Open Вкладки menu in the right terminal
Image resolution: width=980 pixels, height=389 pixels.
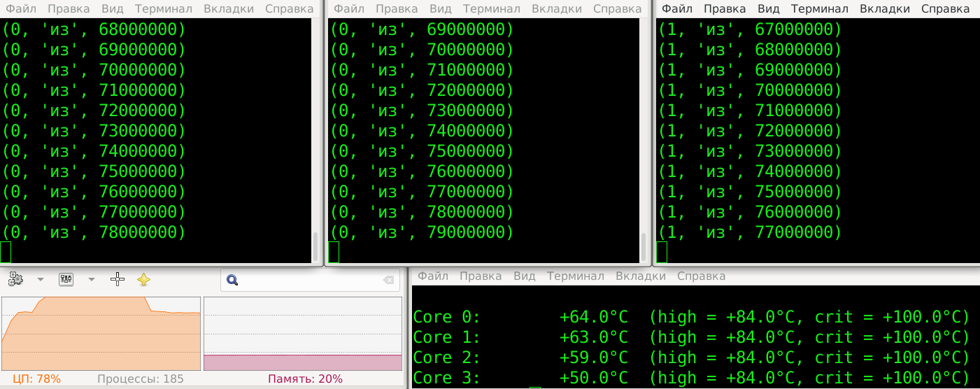pyautogui.click(x=885, y=9)
